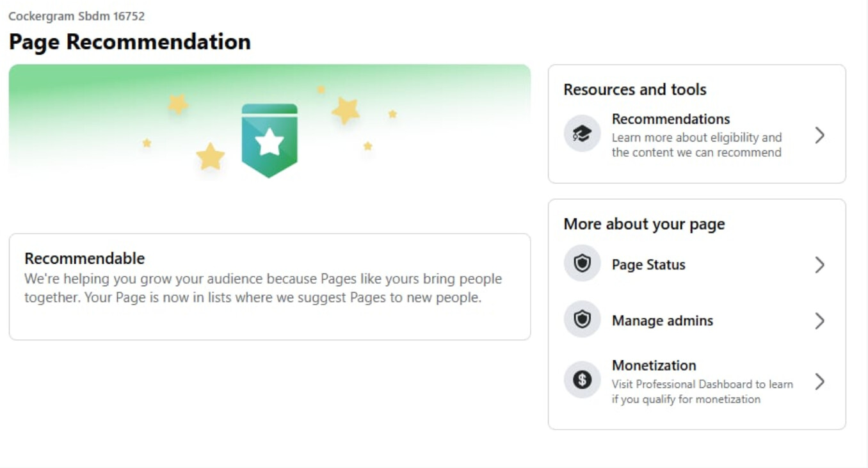The width and height of the screenshot is (868, 468).
Task: Open Page Status via its chevron arrow
Action: point(819,265)
